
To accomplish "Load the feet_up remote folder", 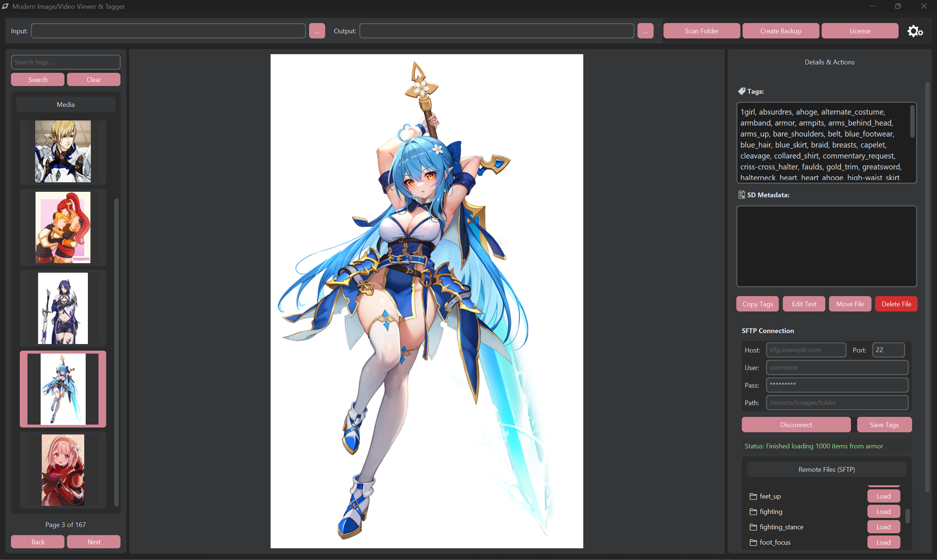I will [x=883, y=496].
